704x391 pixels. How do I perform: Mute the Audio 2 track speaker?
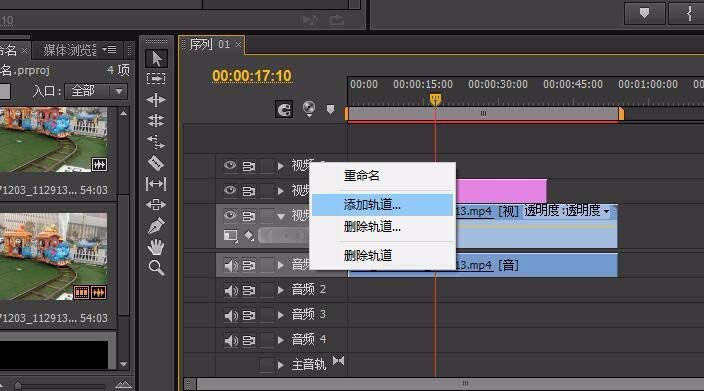tap(231, 290)
